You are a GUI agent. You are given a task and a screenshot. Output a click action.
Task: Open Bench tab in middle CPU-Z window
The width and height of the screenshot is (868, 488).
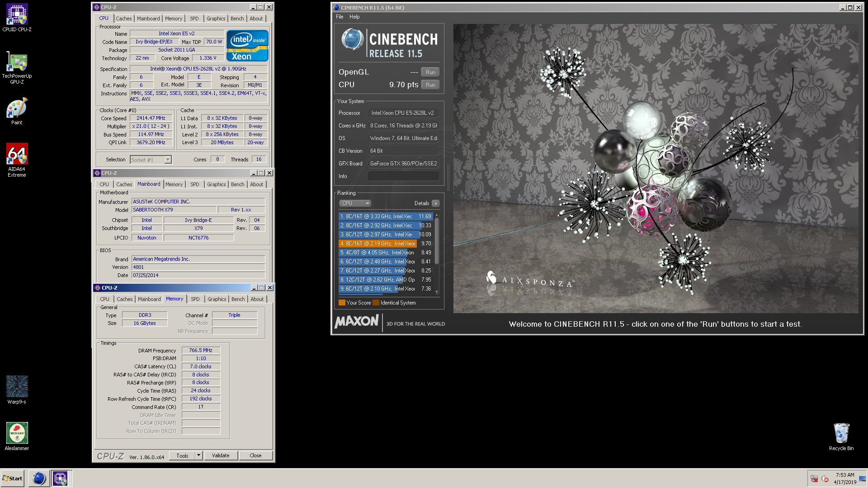(x=238, y=184)
